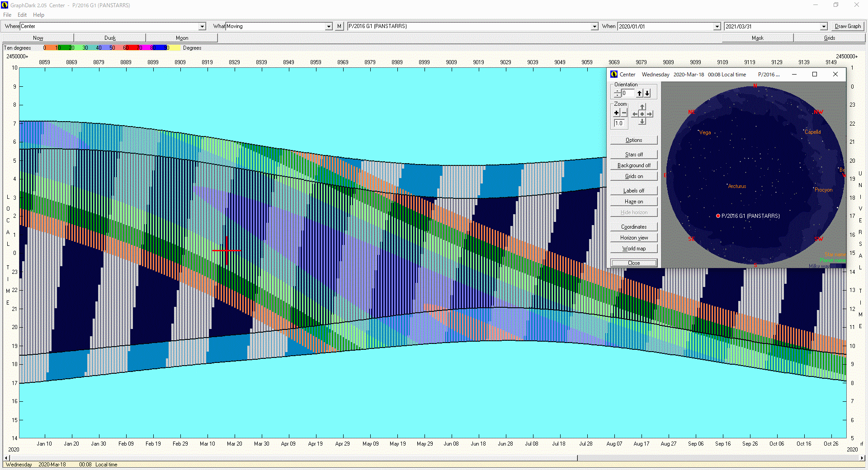Click the scrollbar right arrow at bottom
868x470 pixels.
click(x=862, y=458)
